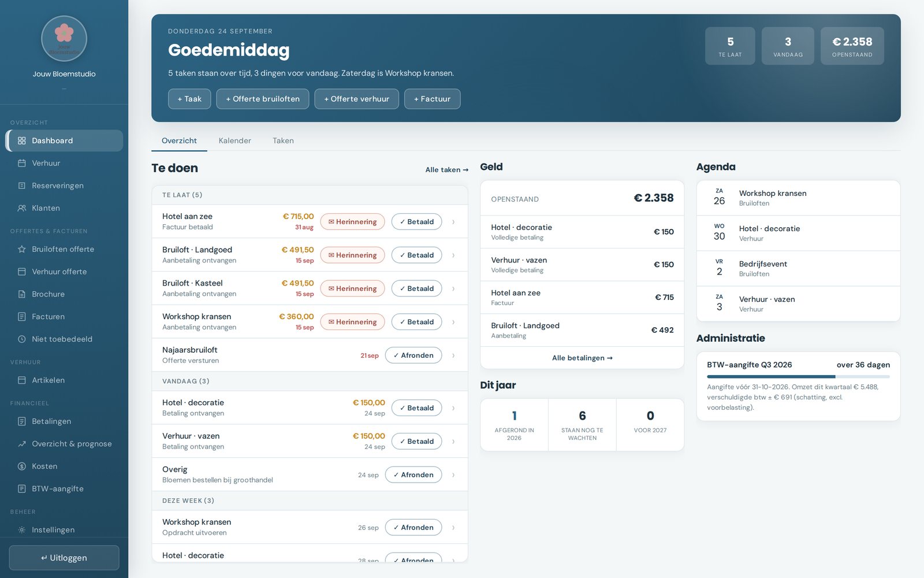Open the Bedrijfsevent agenda entry

(x=798, y=268)
